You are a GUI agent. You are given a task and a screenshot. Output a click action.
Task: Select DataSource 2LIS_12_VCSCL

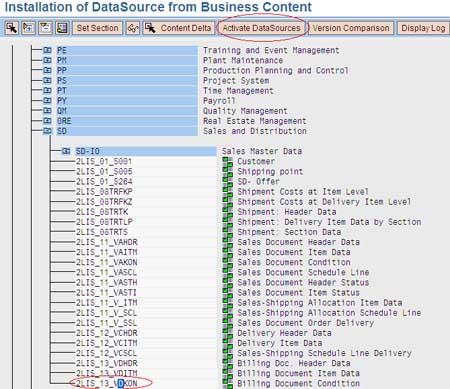(x=107, y=353)
